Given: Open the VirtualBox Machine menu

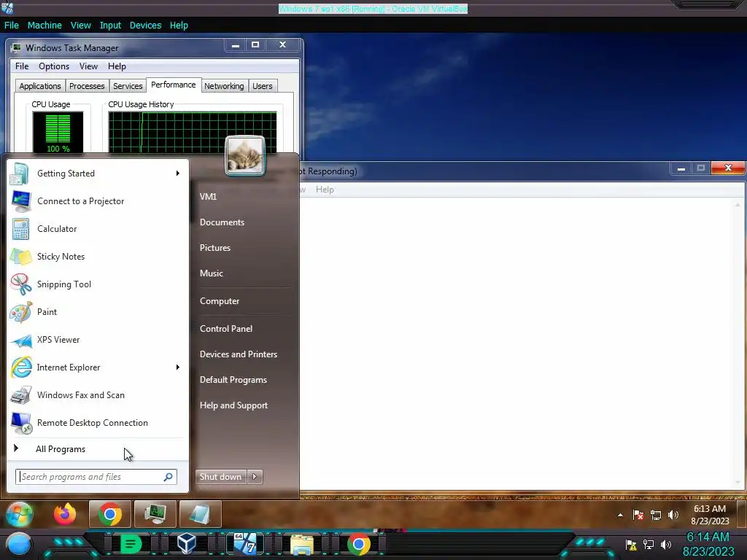Looking at the screenshot, I should [44, 26].
